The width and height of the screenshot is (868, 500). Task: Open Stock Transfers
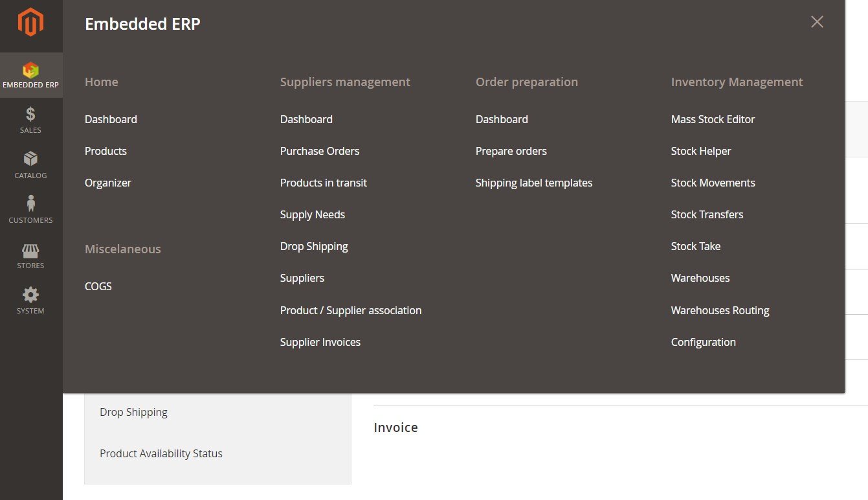(707, 214)
